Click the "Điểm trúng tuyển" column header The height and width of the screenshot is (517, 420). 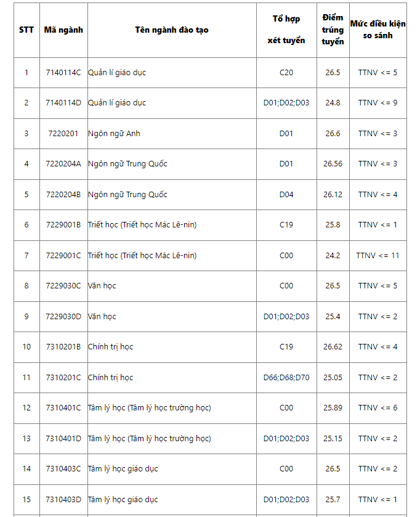(x=333, y=30)
